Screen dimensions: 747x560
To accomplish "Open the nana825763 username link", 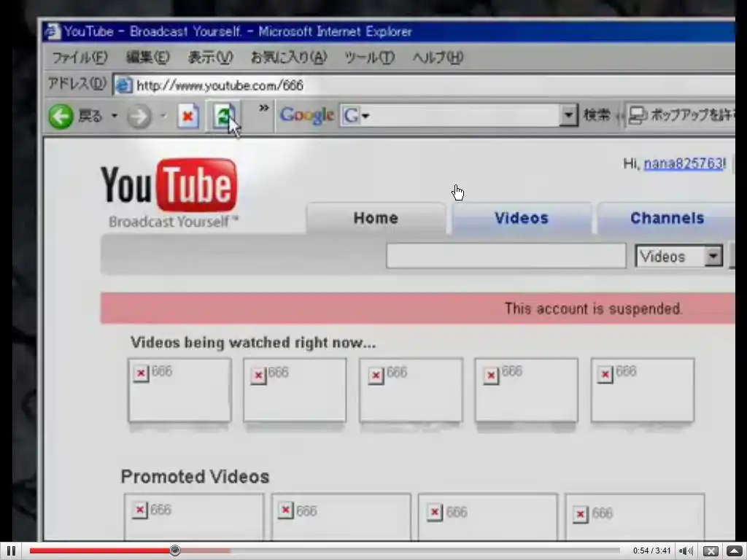I will [x=683, y=163].
